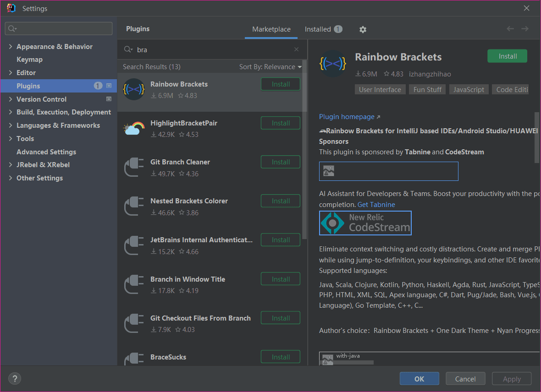Install Git Branch Cleaner plugin
The image size is (541, 392).
click(281, 162)
